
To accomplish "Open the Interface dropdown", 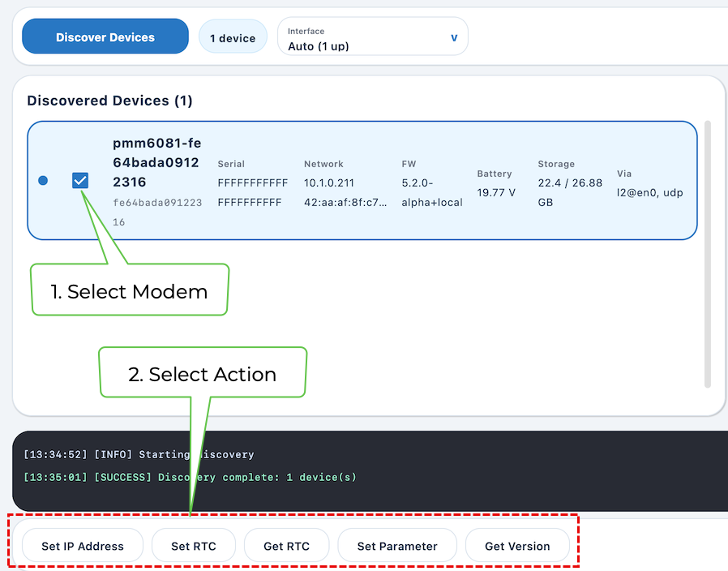I will point(372,36).
